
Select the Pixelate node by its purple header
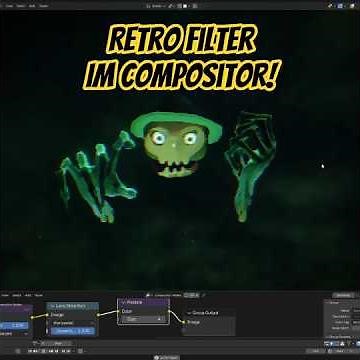(x=144, y=302)
